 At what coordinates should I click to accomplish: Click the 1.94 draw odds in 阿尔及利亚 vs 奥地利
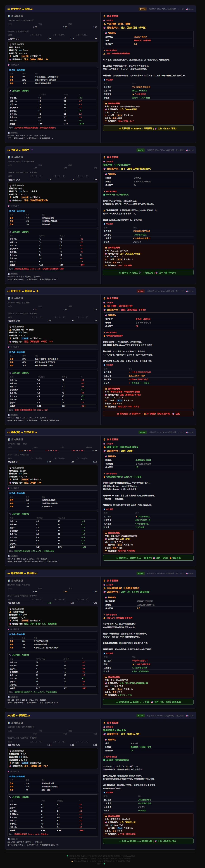pos(65,591)
